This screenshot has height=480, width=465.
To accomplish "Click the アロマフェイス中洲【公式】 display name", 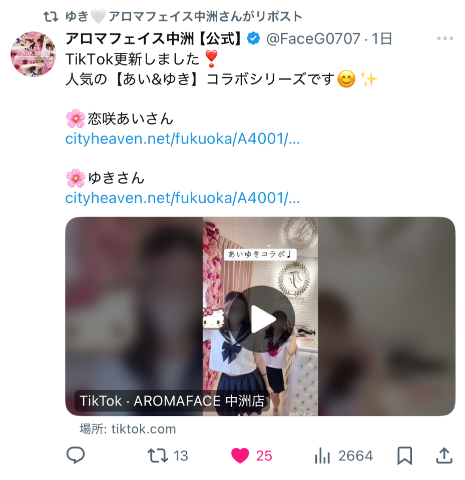I will point(153,39).
